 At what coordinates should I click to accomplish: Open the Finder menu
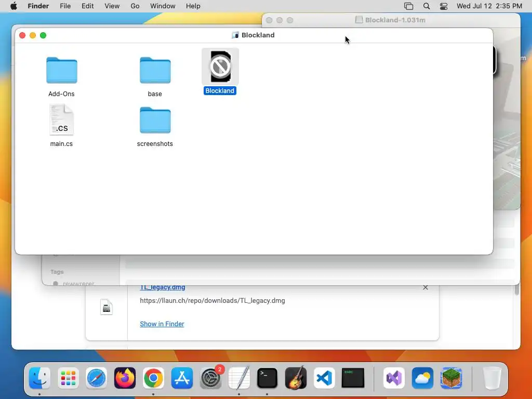pyautogui.click(x=38, y=6)
